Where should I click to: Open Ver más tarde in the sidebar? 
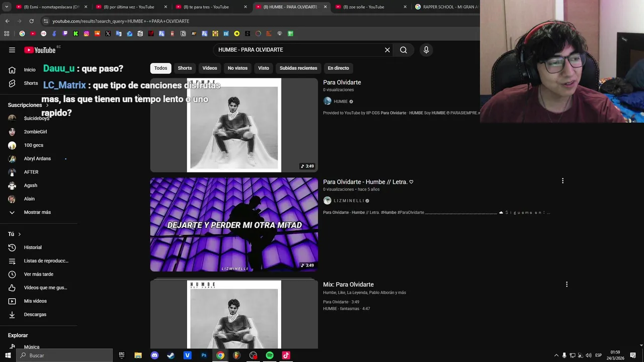point(38,274)
